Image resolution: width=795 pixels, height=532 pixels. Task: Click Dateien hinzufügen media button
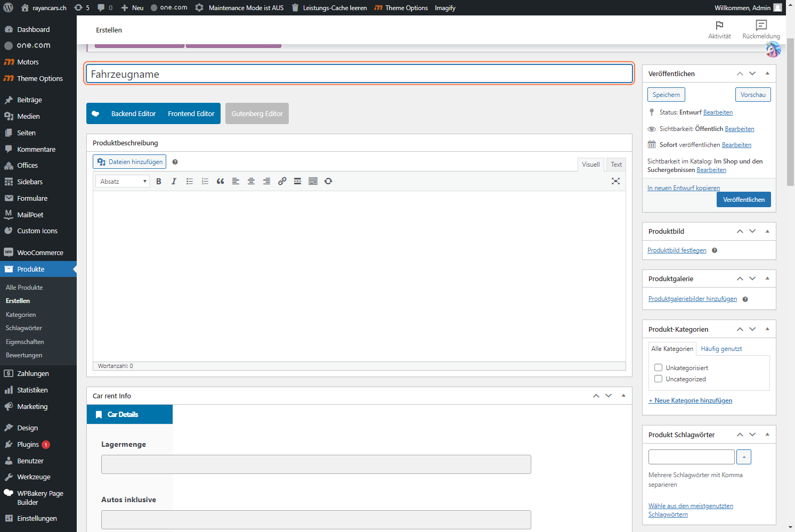tap(129, 162)
